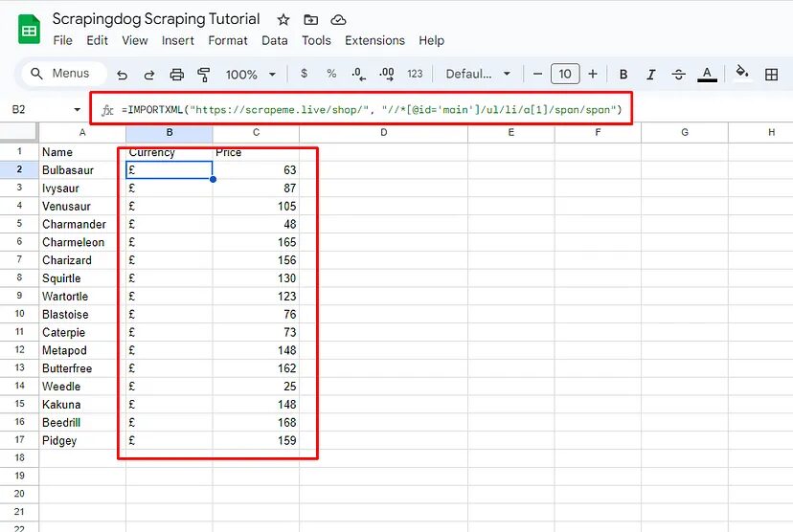
Task: Click the redo arrow in the toolbar
Action: [149, 75]
